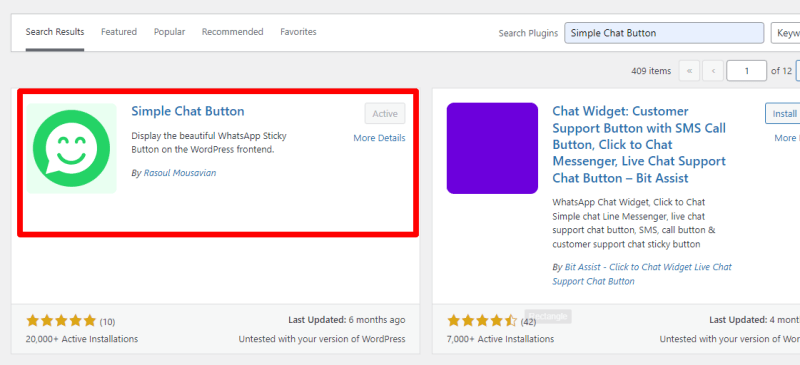Install the Chat Widget Bit Assist plugin
The height and width of the screenshot is (365, 800).
(783, 113)
